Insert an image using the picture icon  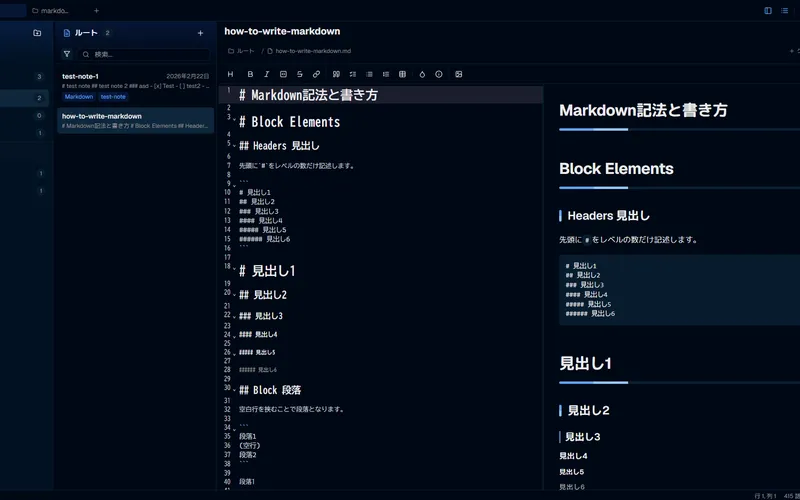click(459, 74)
